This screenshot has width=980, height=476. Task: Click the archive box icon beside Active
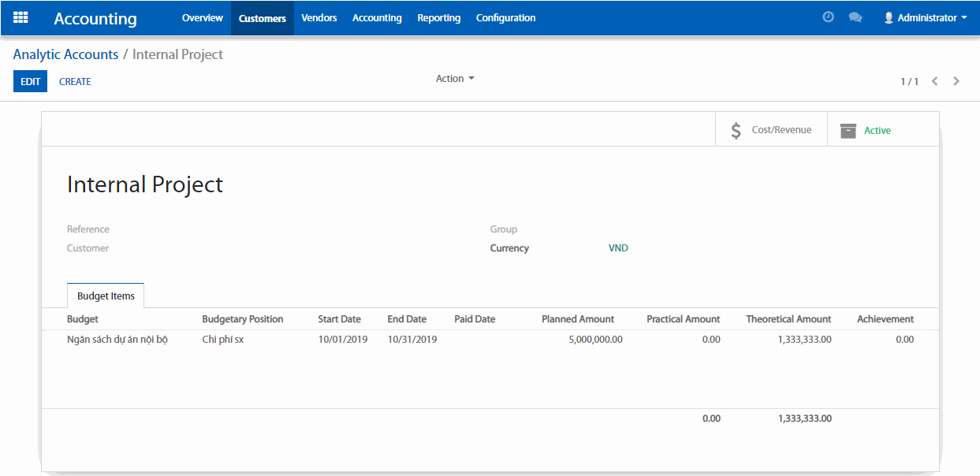[848, 131]
